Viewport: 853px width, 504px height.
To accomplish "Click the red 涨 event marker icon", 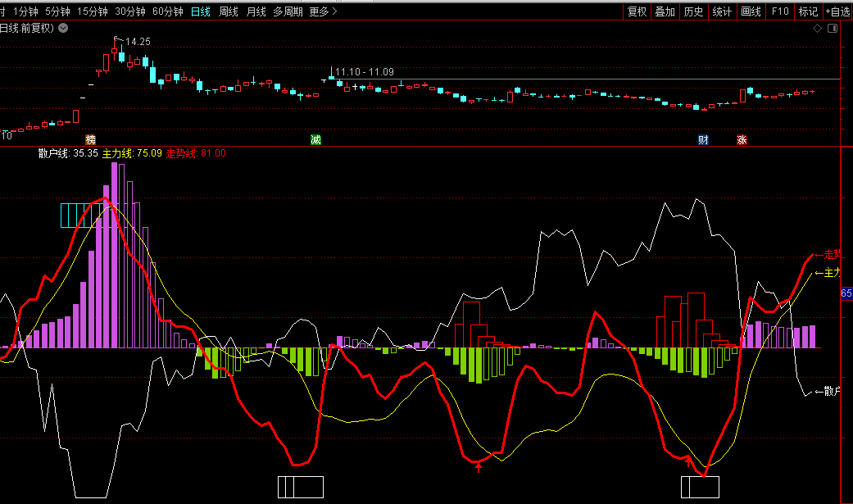I will (x=742, y=140).
